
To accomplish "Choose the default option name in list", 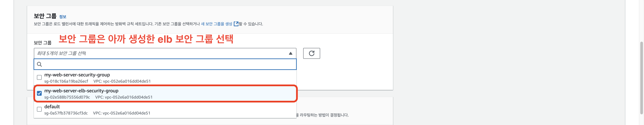I will (x=52, y=107).
